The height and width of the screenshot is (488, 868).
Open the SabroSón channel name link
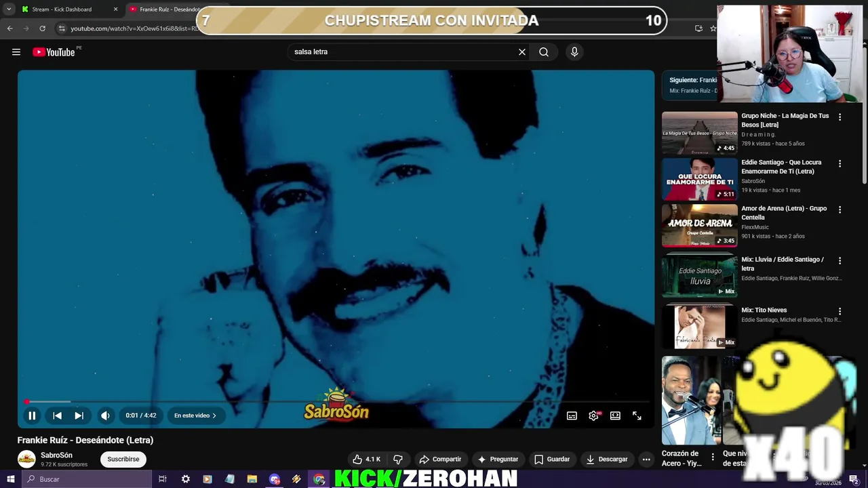[56, 455]
